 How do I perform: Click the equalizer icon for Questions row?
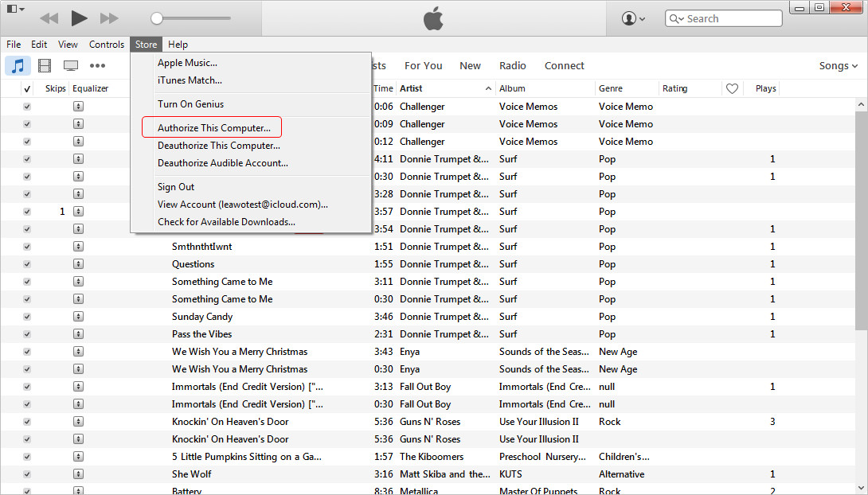click(x=78, y=264)
